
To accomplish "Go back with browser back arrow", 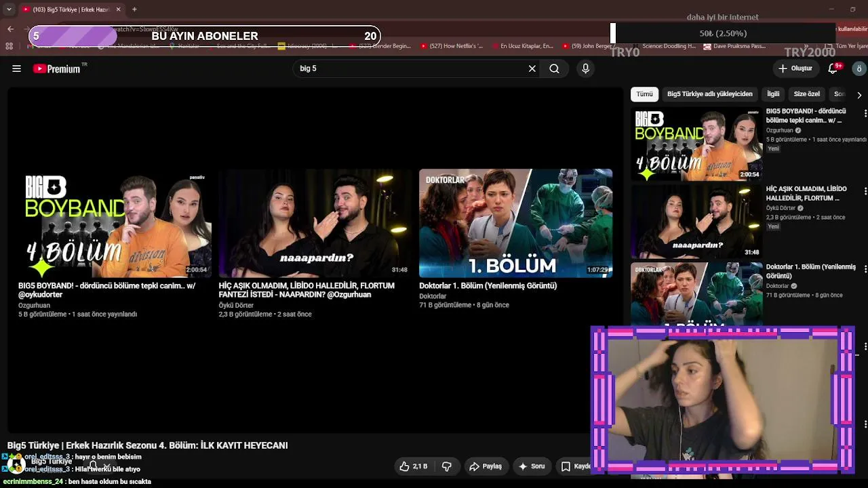I will [x=10, y=29].
